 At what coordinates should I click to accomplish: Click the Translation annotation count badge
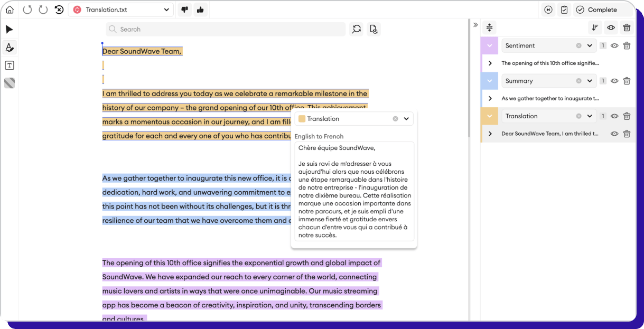tap(603, 116)
